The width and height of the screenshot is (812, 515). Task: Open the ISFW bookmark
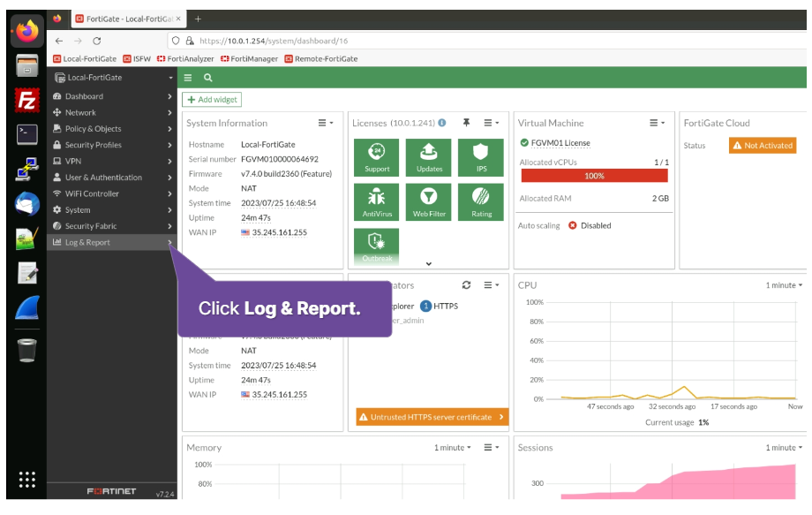(137, 58)
